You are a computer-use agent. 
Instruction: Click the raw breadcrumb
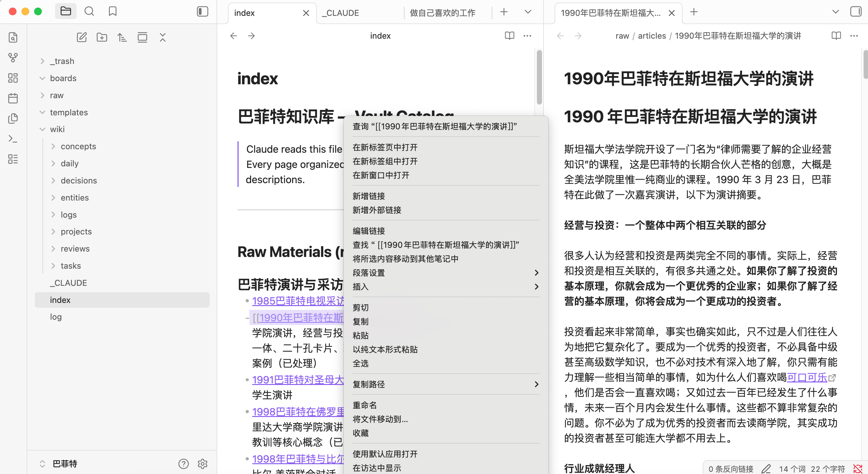(622, 36)
